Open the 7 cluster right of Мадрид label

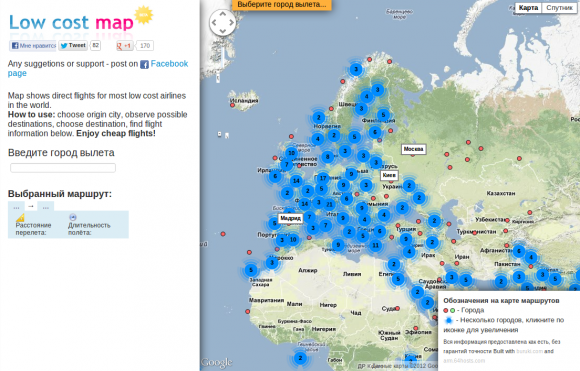tap(309, 217)
